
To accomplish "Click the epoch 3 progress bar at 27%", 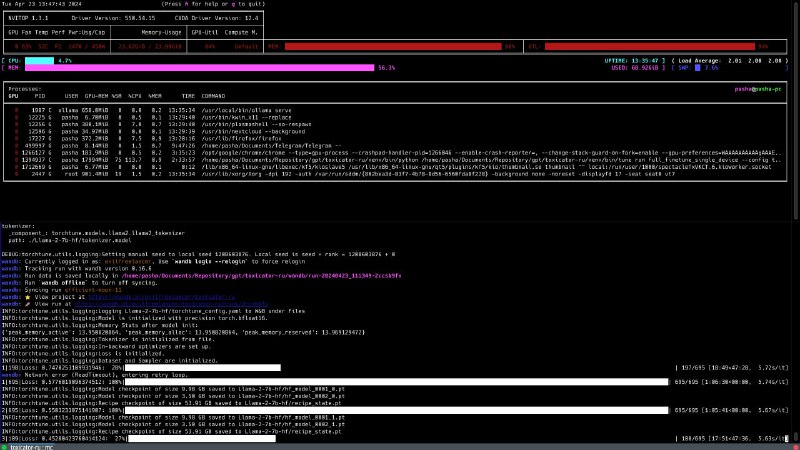I will (x=202, y=439).
